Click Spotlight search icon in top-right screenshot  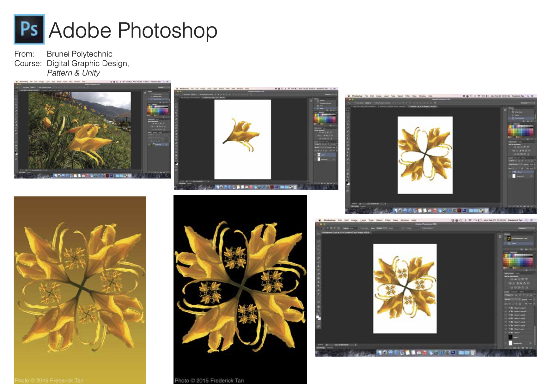[528, 96]
